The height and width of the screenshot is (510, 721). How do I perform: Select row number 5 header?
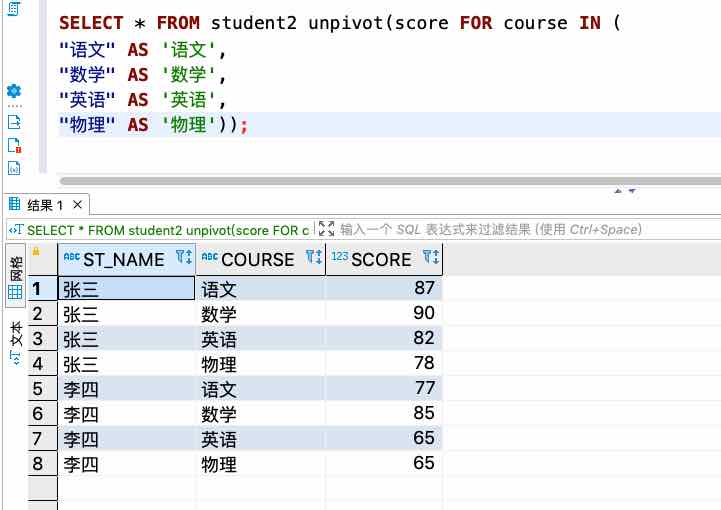42,389
